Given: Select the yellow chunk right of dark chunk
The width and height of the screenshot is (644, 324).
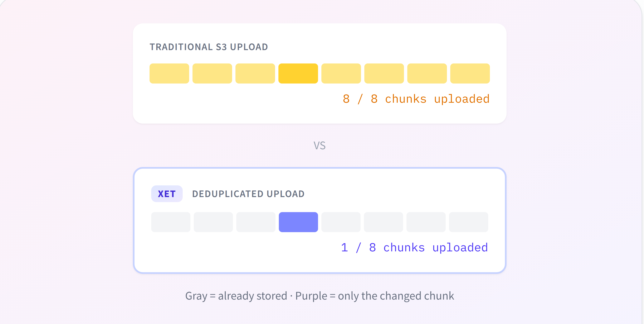Looking at the screenshot, I should (341, 73).
